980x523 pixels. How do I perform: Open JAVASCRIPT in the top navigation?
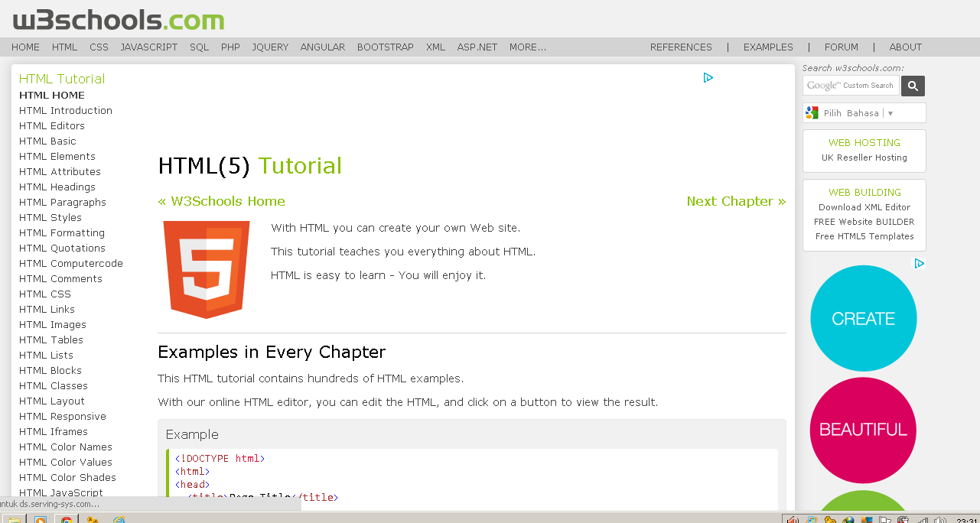148,47
